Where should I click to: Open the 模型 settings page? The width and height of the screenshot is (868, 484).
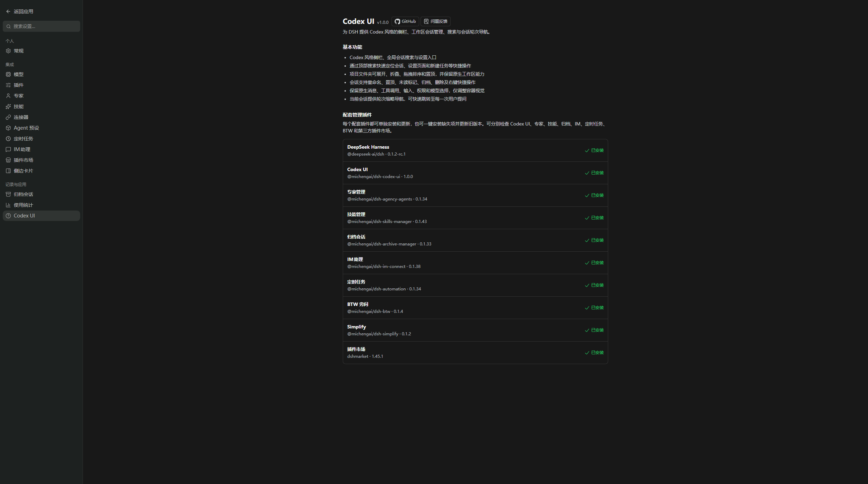tap(41, 74)
